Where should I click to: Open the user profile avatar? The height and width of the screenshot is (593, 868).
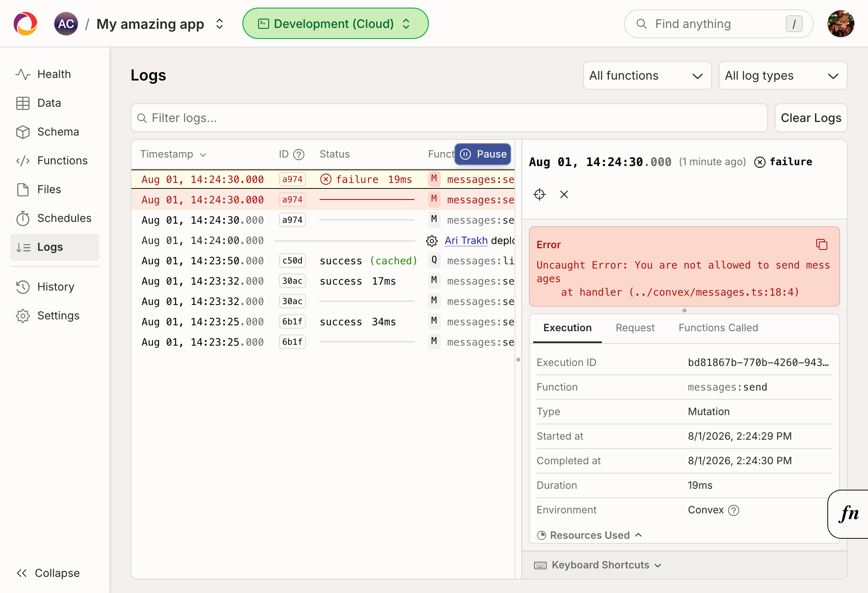(841, 24)
